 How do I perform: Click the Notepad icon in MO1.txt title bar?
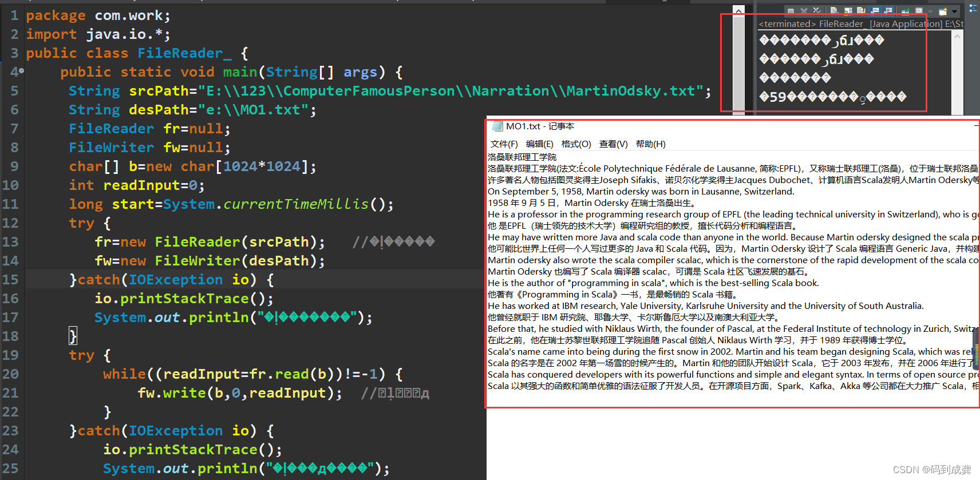tap(497, 126)
